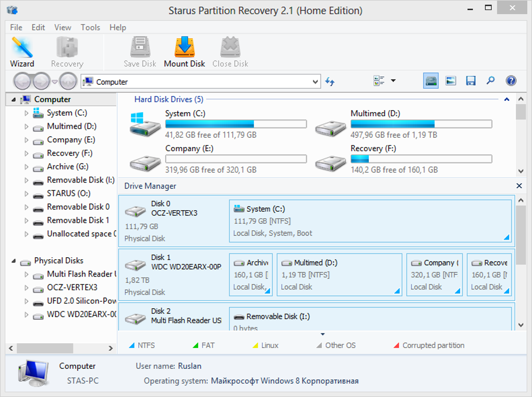Viewport: 532px width, 397px height.
Task: Click the floppy disk save icon
Action: (470, 81)
